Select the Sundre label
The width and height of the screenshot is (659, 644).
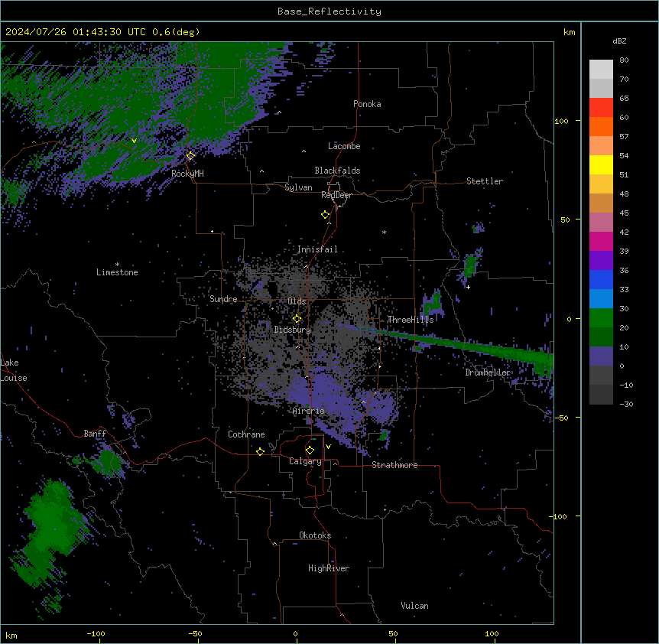point(223,299)
